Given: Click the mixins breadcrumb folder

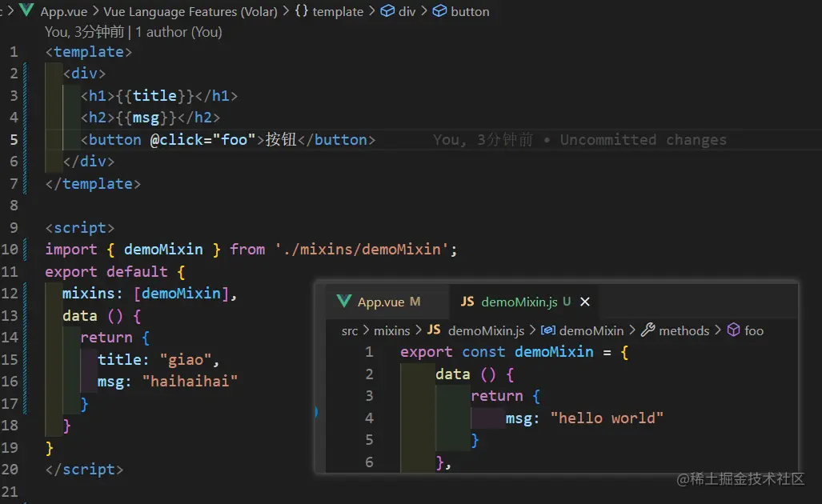Looking at the screenshot, I should click(391, 330).
